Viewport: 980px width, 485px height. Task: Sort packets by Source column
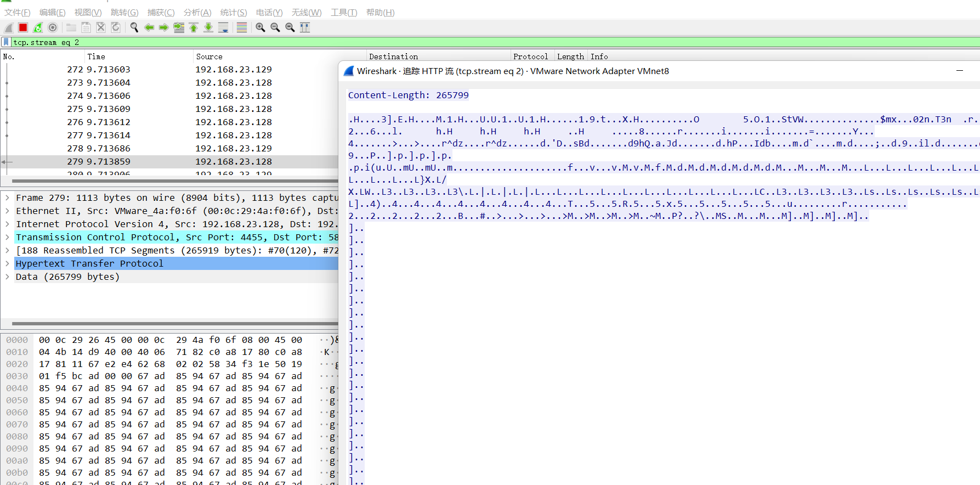pos(280,57)
